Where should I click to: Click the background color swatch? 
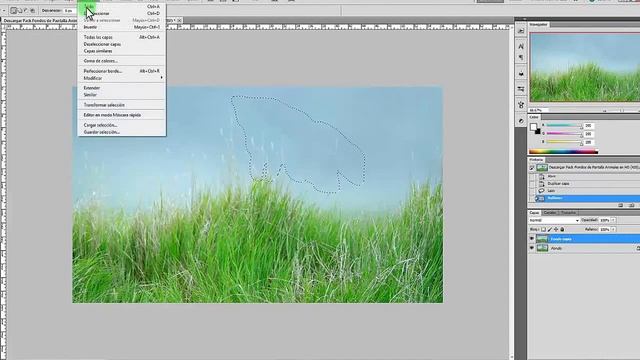coord(538,131)
